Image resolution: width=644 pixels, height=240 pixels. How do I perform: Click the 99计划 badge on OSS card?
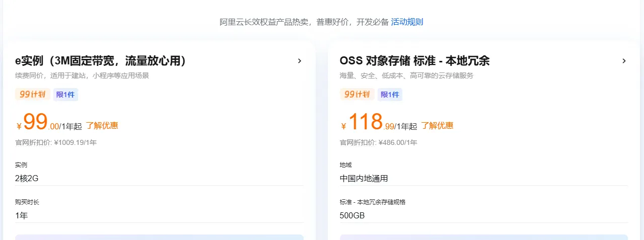[357, 94]
